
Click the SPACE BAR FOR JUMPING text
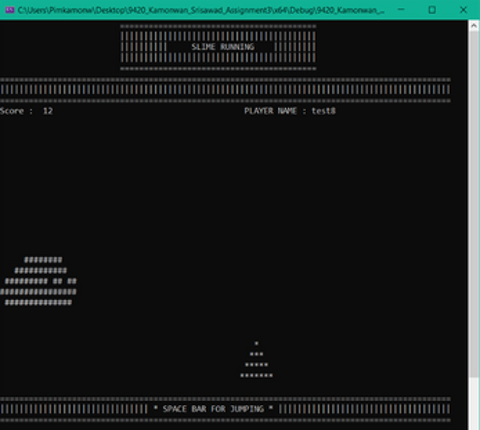pyautogui.click(x=213, y=409)
